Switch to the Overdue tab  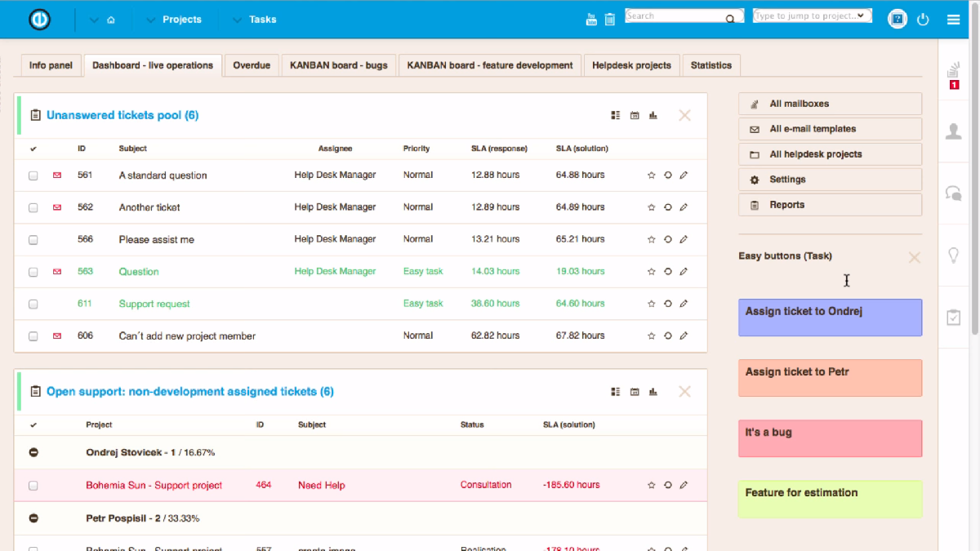[251, 65]
